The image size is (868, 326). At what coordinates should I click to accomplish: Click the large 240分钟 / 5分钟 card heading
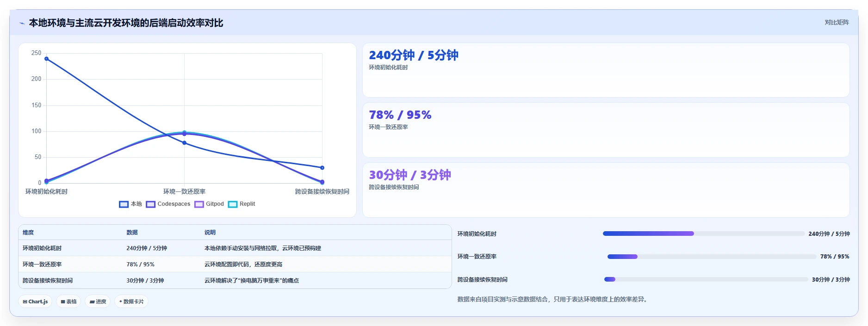click(x=414, y=55)
